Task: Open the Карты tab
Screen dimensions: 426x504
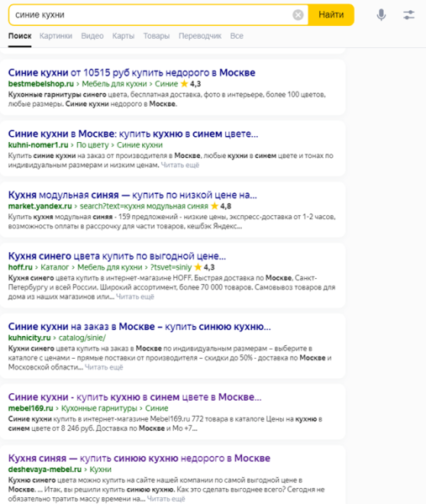Action: pyautogui.click(x=124, y=36)
